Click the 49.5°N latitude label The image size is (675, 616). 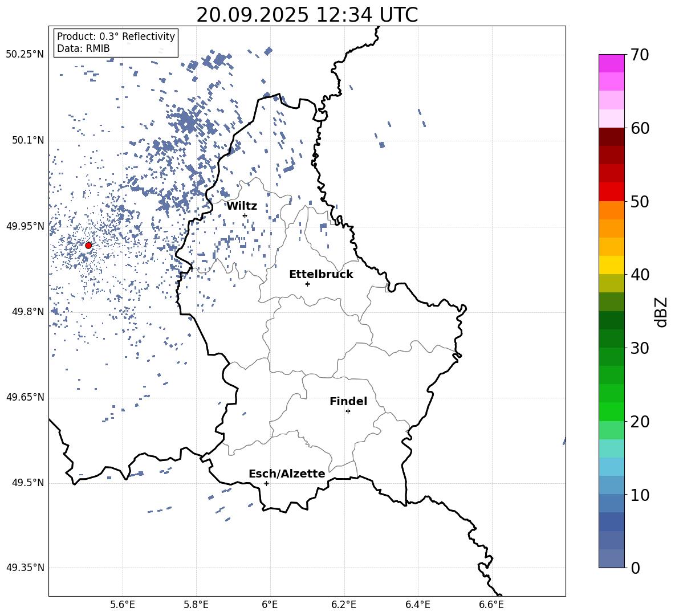(x=28, y=483)
